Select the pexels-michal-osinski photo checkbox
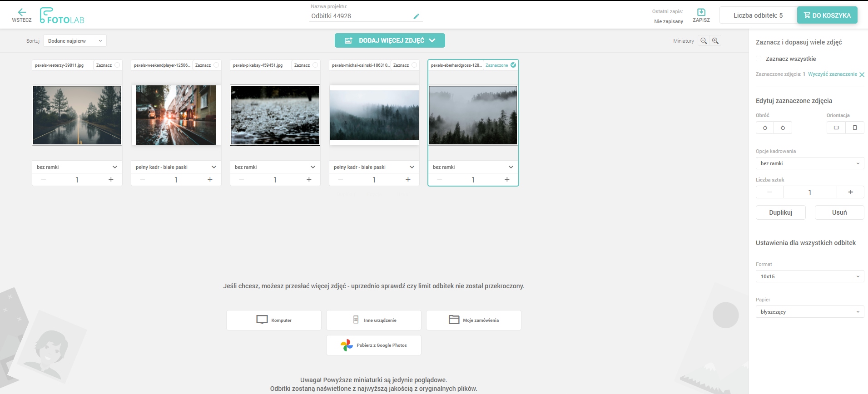Screen dimensions: 868x394 [414, 65]
